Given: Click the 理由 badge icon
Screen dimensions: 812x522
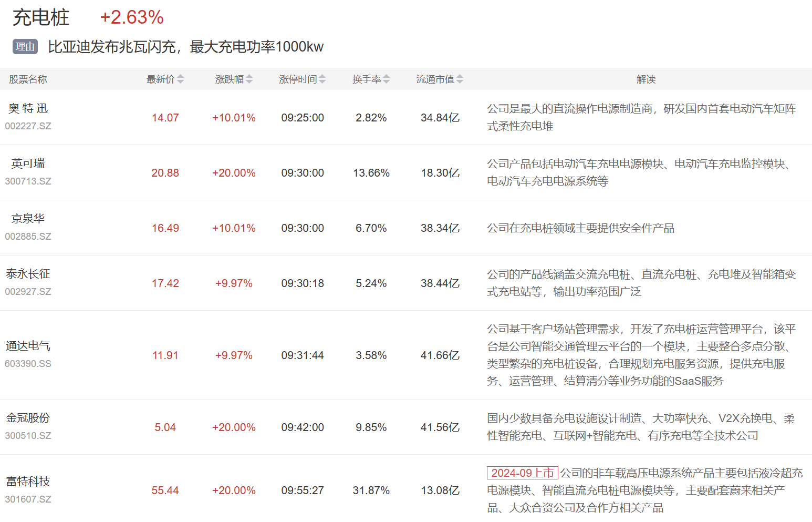Looking at the screenshot, I should 25,47.
